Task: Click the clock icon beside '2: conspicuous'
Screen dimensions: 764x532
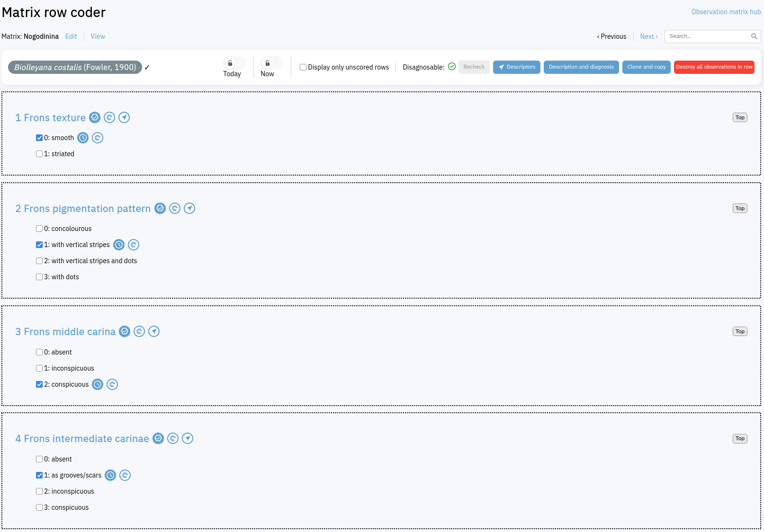Action: click(x=98, y=384)
